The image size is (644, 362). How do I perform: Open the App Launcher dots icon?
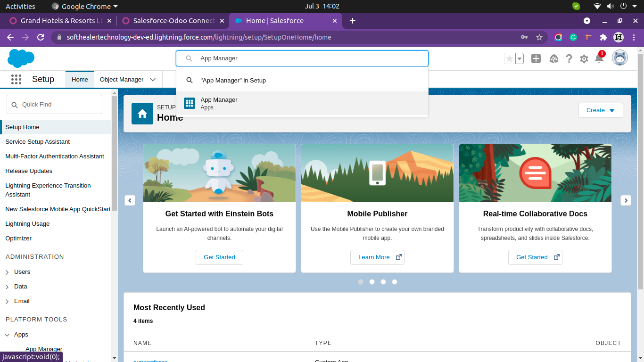[x=16, y=79]
